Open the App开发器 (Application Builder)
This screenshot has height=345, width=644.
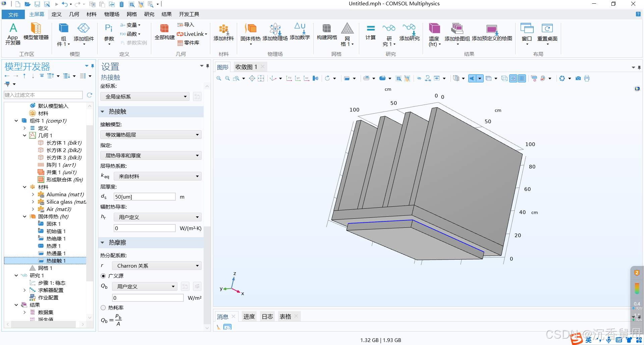[13, 34]
